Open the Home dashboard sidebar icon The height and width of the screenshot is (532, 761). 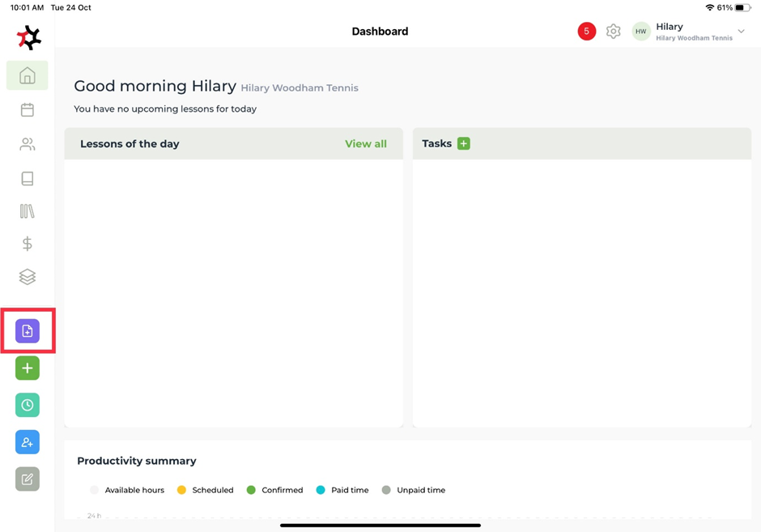coord(28,76)
